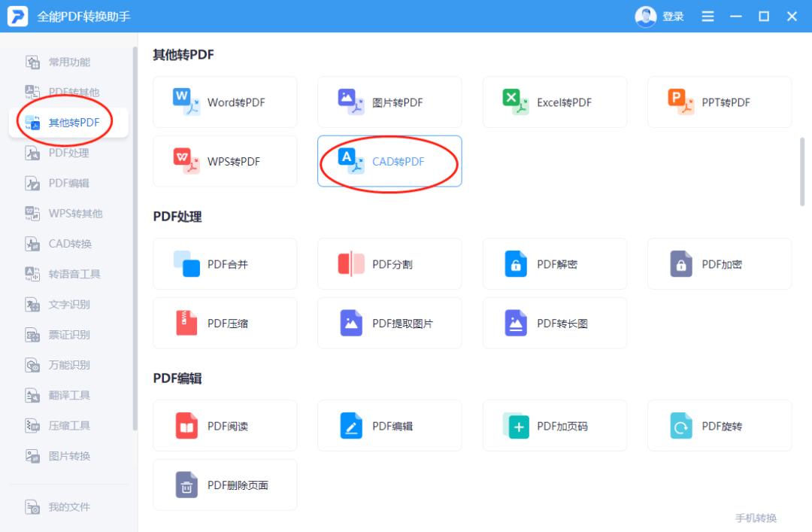Launch the Excel转PDF tool

[555, 102]
